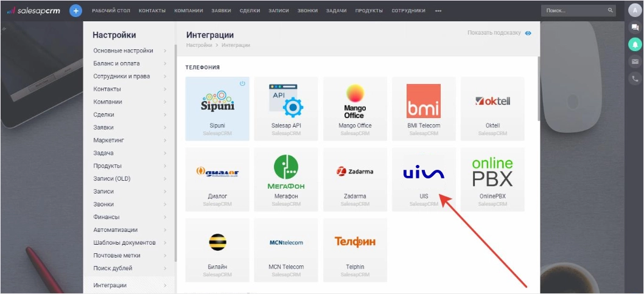Open the Telphin integration card
This screenshot has height=294, width=644.
pos(355,250)
